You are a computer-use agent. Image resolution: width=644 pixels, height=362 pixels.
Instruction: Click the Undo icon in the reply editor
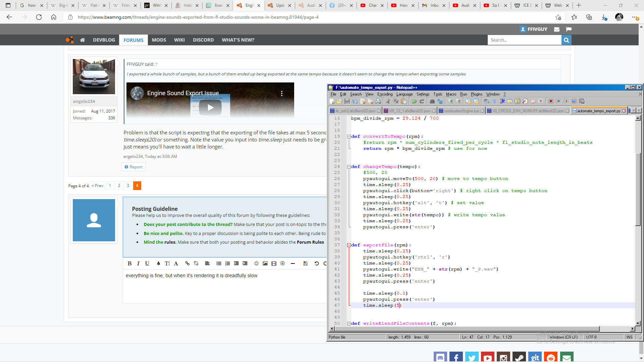tap(316, 263)
